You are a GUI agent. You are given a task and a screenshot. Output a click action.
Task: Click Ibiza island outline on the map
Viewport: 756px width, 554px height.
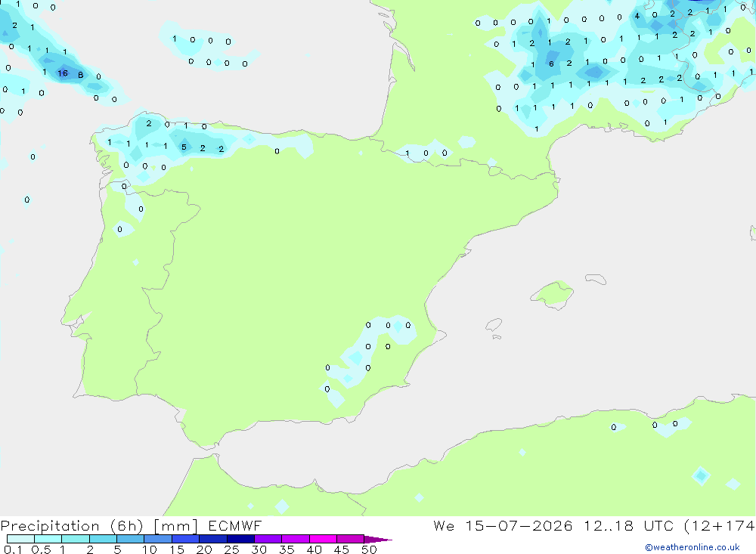point(494,325)
